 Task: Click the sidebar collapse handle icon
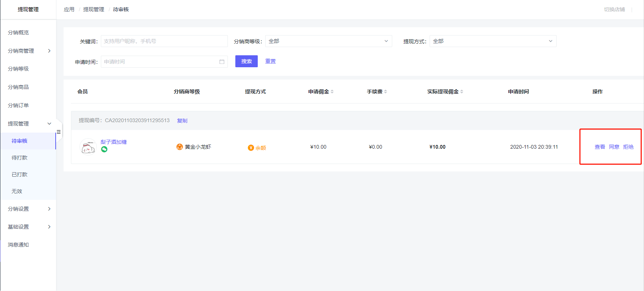(x=59, y=132)
